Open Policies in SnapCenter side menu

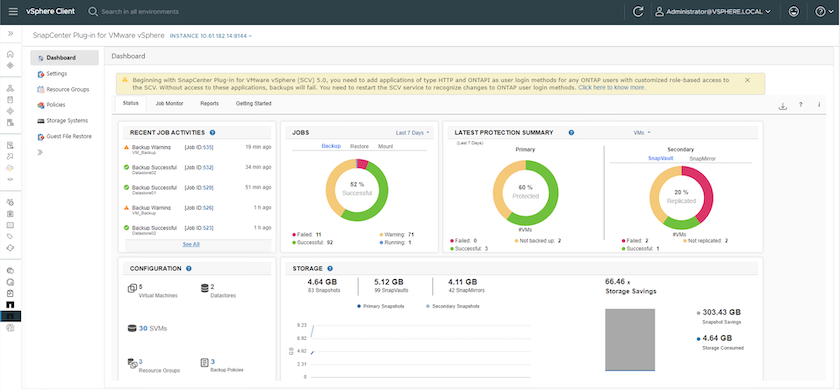click(x=51, y=105)
